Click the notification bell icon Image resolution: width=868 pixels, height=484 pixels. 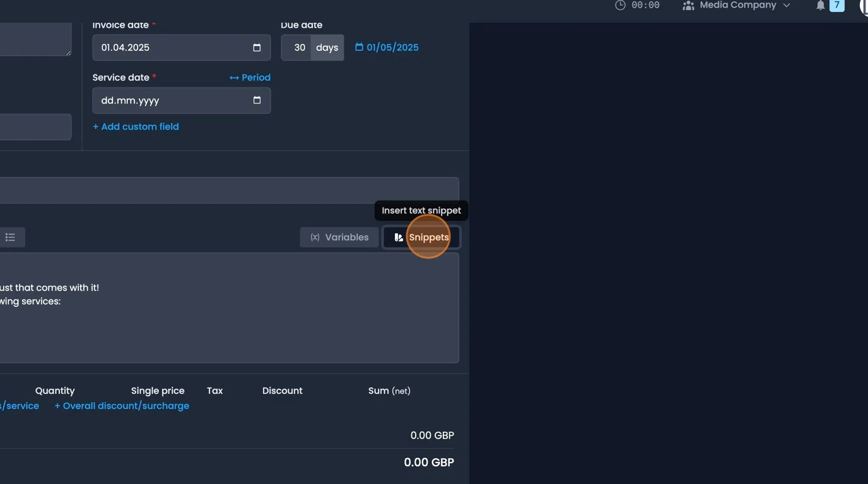(820, 5)
